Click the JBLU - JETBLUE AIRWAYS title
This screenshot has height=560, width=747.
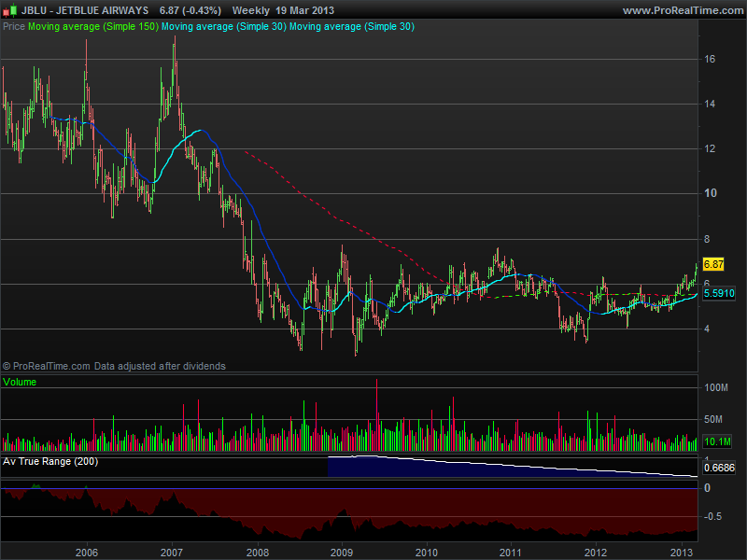(84, 10)
